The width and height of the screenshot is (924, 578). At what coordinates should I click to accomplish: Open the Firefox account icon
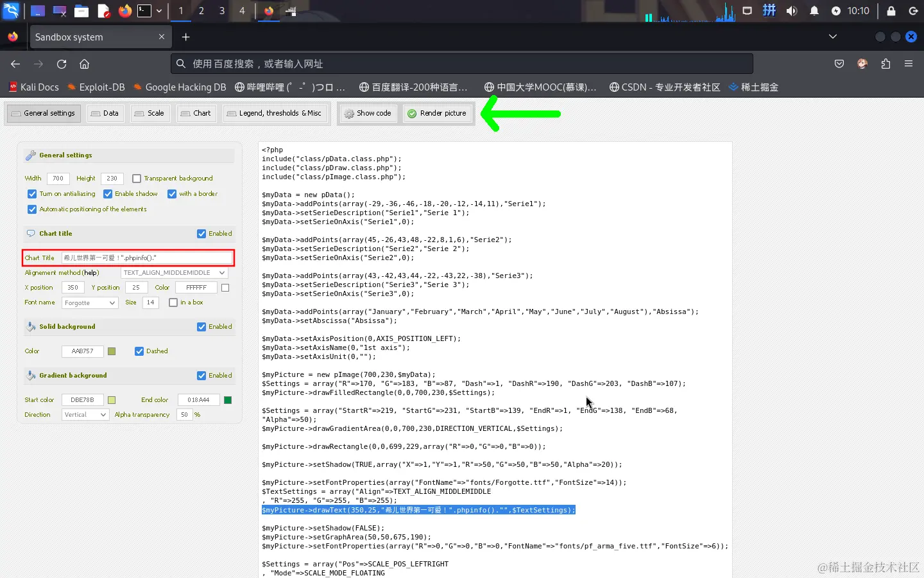tap(862, 64)
